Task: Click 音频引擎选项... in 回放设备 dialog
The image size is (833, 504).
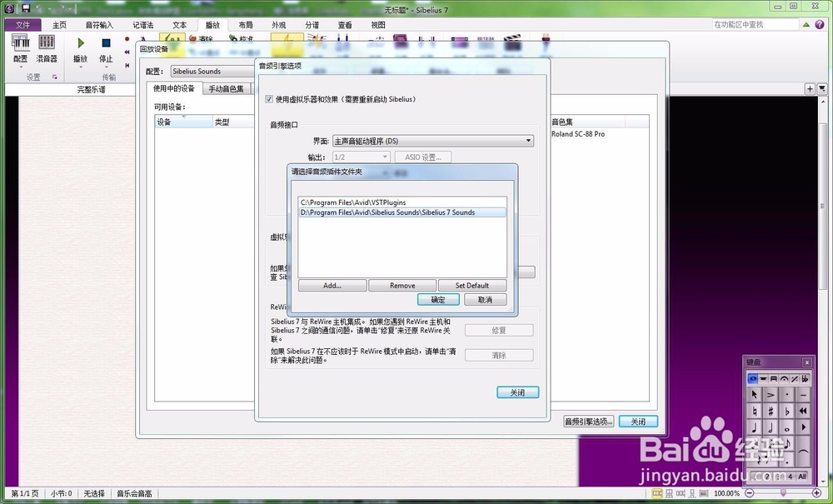Action: point(589,422)
